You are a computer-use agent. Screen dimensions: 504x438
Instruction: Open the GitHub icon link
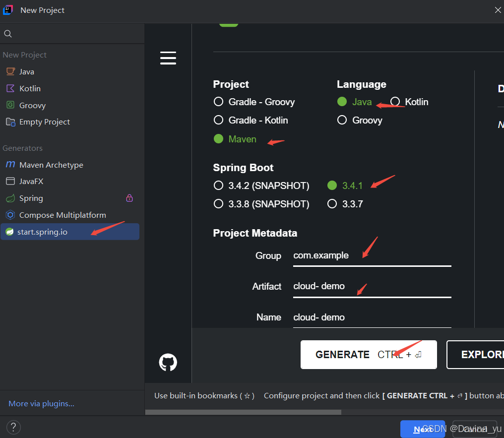168,362
